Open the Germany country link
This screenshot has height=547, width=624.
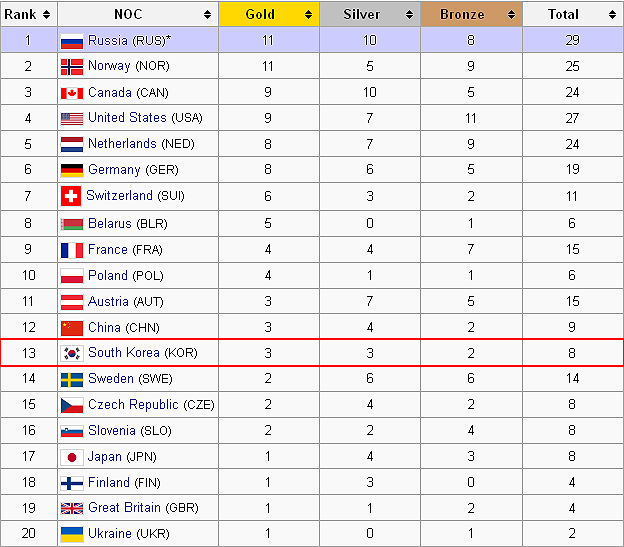(x=114, y=170)
